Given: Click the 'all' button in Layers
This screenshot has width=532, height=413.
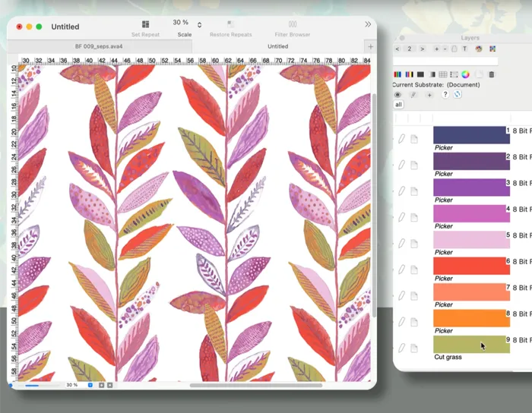Looking at the screenshot, I should 398,105.
